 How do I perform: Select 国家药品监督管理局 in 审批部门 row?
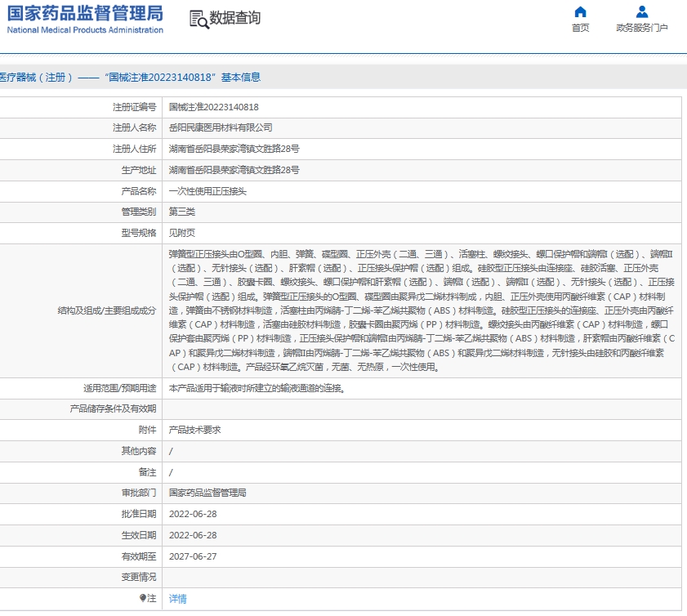tap(207, 493)
